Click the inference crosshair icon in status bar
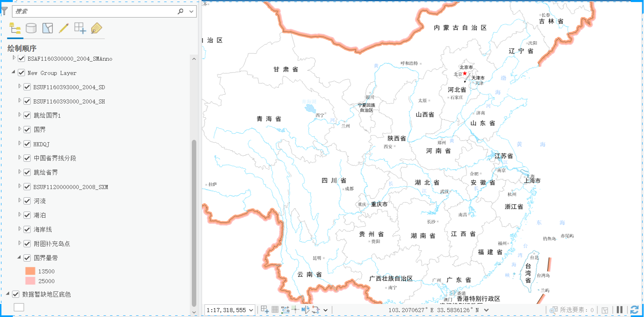644x317 pixels. pos(295,310)
